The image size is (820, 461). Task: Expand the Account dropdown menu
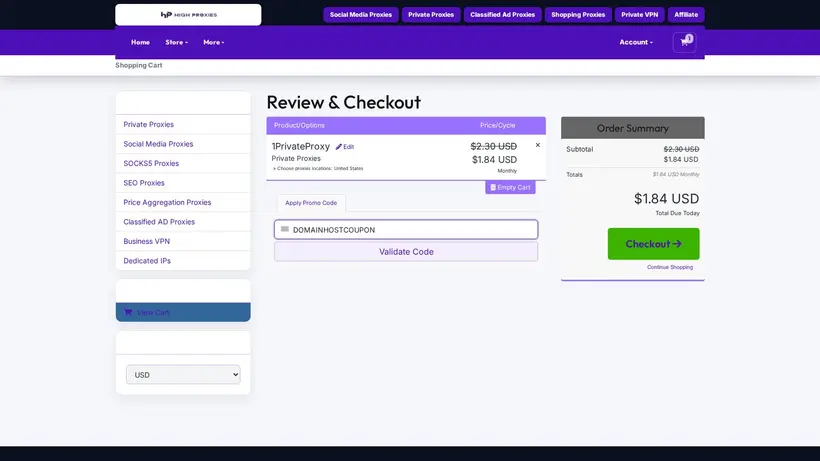pyautogui.click(x=636, y=42)
